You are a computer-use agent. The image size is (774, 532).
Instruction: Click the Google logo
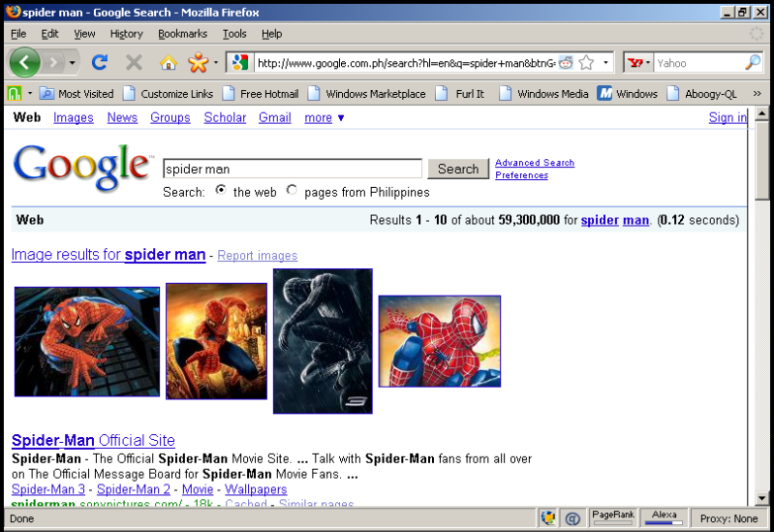(x=82, y=168)
